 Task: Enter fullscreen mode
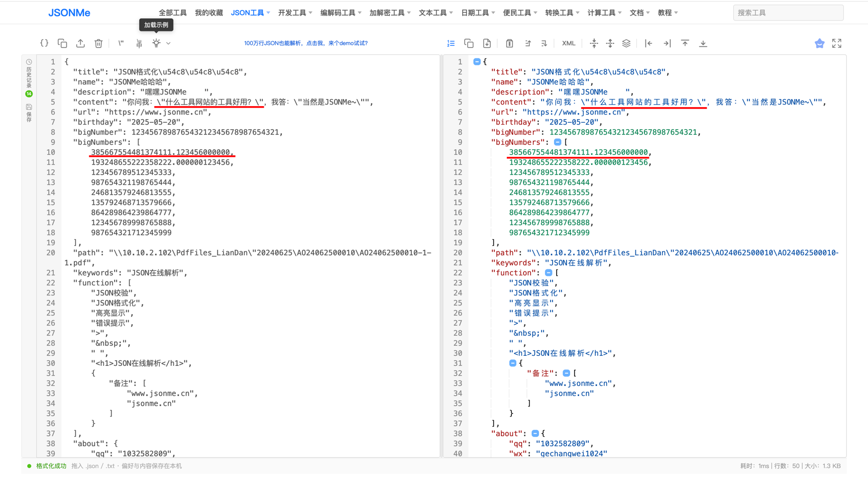click(x=837, y=43)
